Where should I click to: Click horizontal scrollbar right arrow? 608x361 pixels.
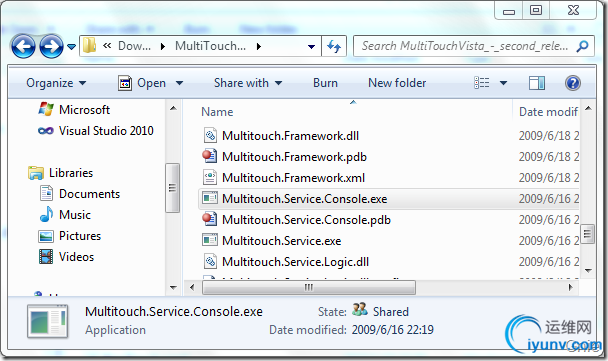(x=570, y=287)
